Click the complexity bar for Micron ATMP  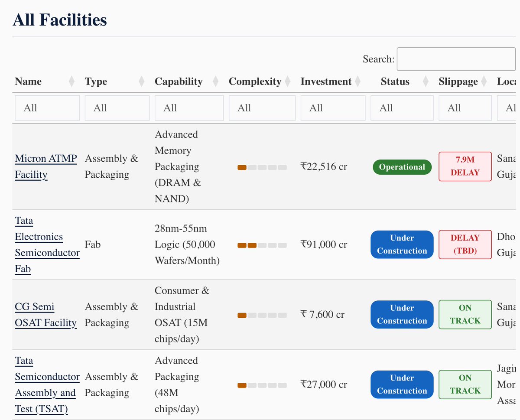click(262, 167)
